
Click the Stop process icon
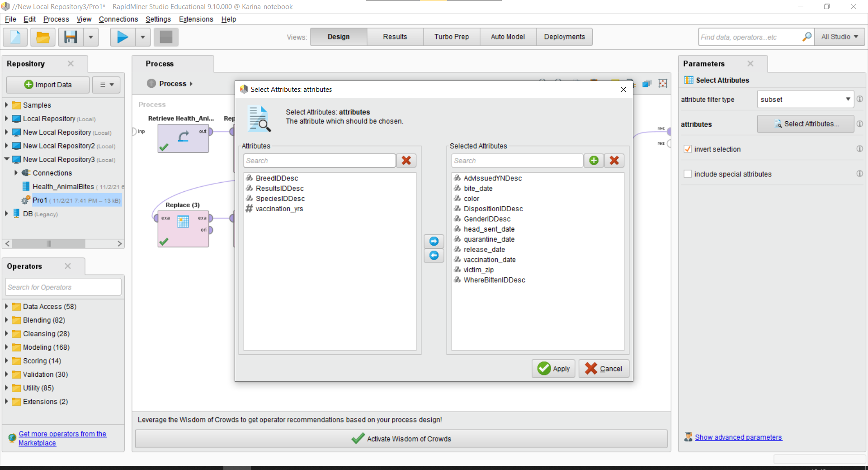point(166,37)
